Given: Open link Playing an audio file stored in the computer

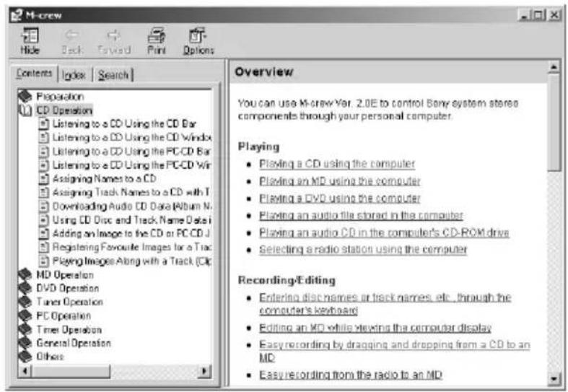Looking at the screenshot, I should tap(361, 216).
